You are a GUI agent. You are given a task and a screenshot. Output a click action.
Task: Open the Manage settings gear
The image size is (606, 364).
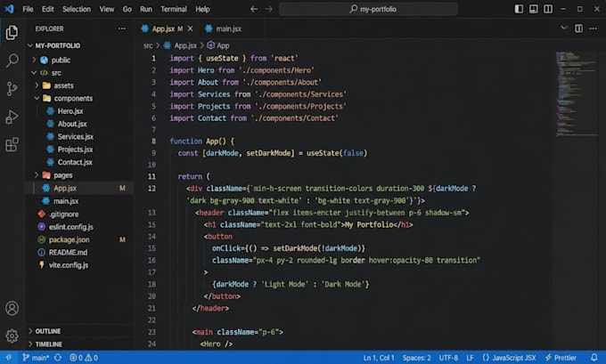click(12, 336)
